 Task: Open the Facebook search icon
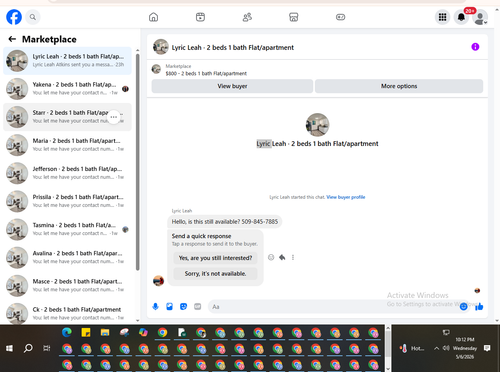coord(33,17)
